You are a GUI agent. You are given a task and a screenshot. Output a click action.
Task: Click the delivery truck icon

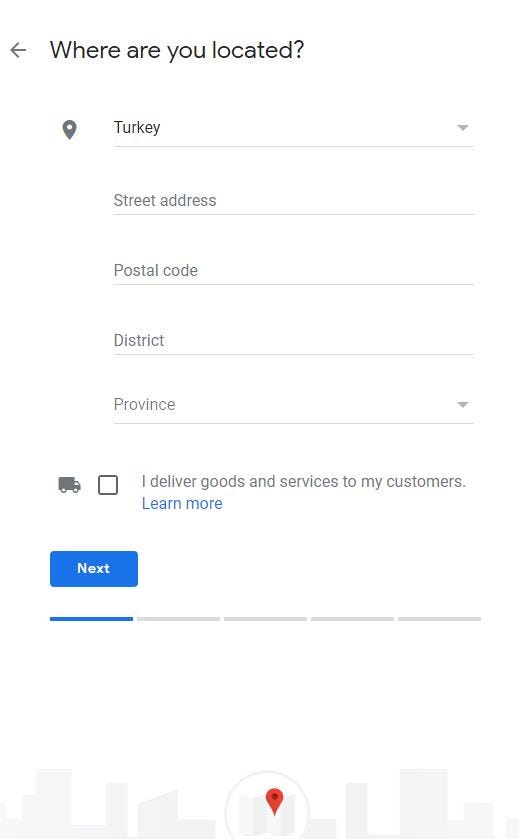70,485
